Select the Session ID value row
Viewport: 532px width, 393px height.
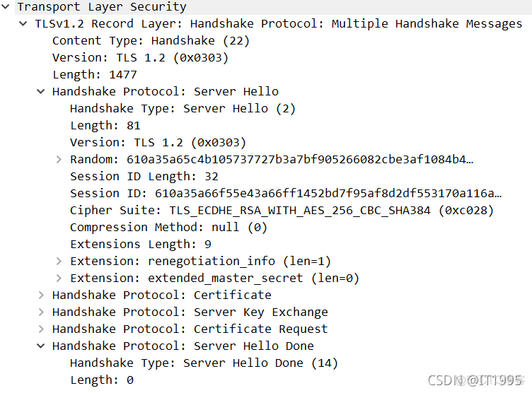coord(286,193)
